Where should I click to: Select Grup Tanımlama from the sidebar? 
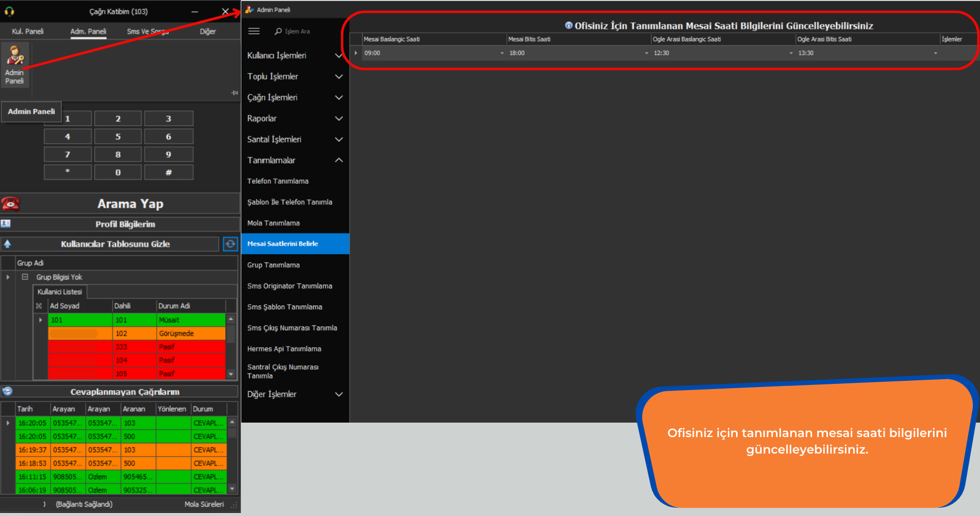[273, 265]
